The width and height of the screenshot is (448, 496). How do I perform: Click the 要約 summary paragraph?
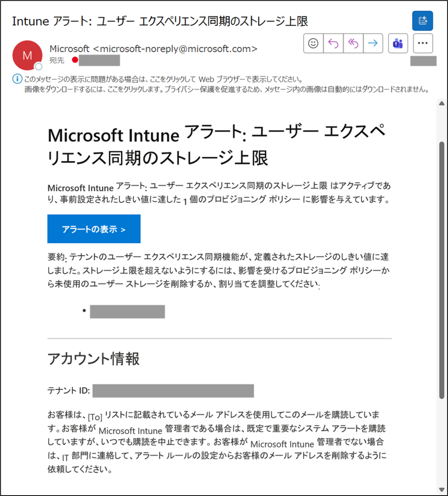pos(218,271)
